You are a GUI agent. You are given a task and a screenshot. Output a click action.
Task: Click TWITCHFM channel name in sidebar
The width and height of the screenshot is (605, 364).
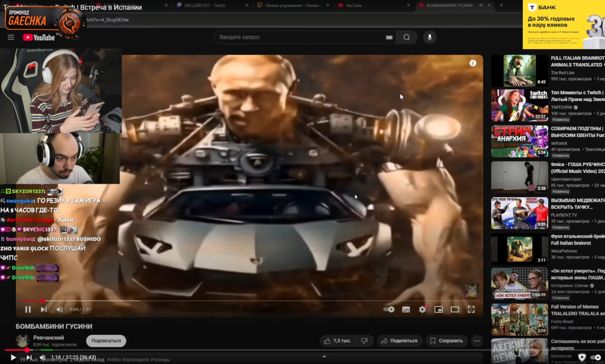coord(561,107)
